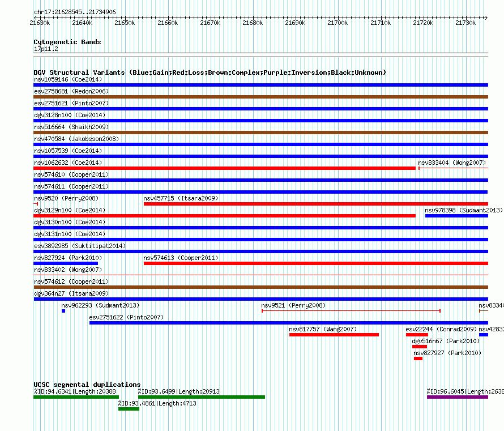Screen dimensions: 504x431
Task: Select the Cytogenetic Bands track title
Action: [67, 42]
